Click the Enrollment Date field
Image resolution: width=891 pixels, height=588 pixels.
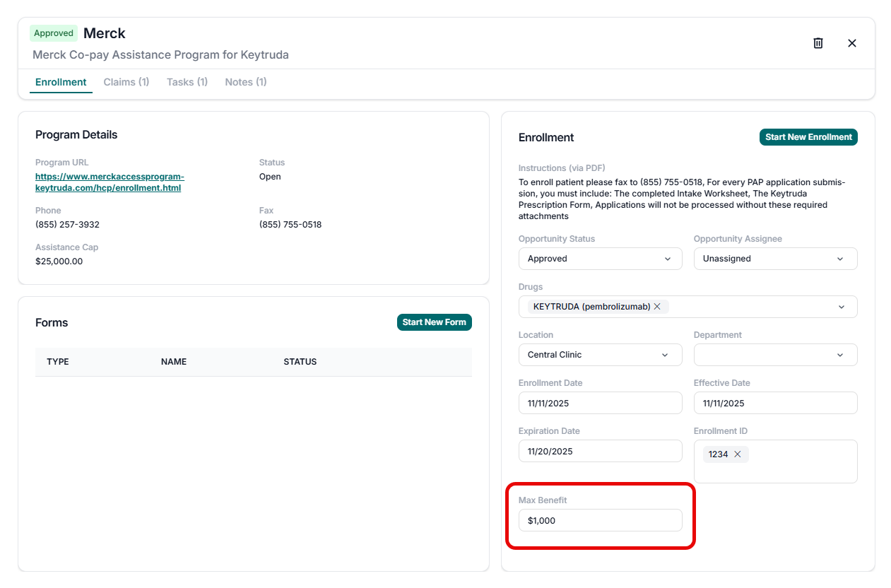600,403
